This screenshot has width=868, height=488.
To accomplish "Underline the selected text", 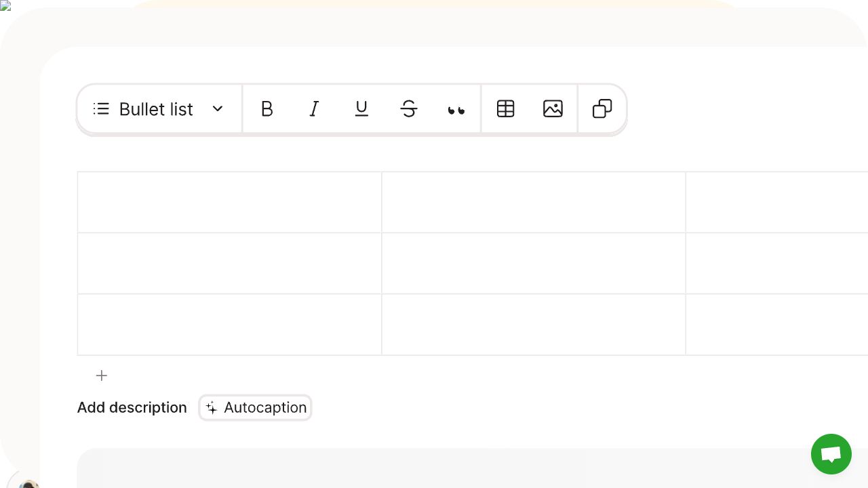I will [361, 109].
